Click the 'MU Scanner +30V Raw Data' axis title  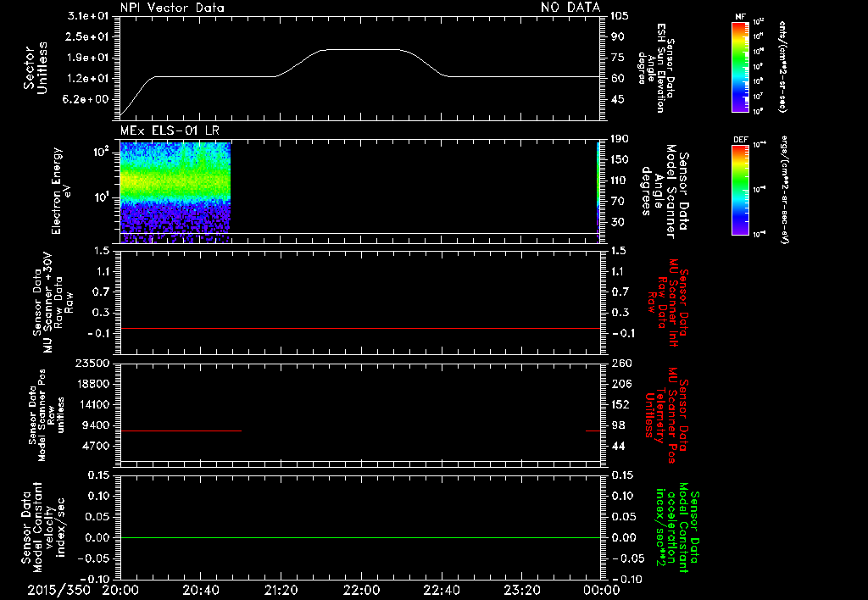click(53, 303)
